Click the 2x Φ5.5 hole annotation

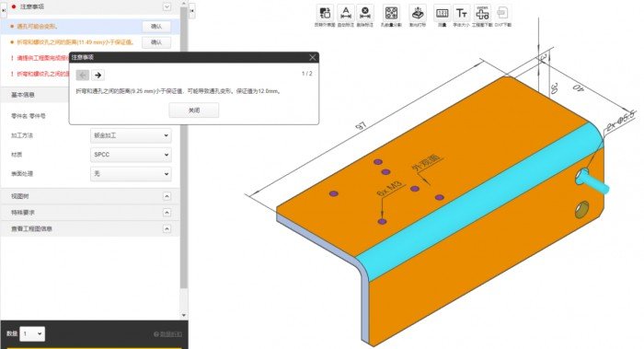(x=621, y=121)
